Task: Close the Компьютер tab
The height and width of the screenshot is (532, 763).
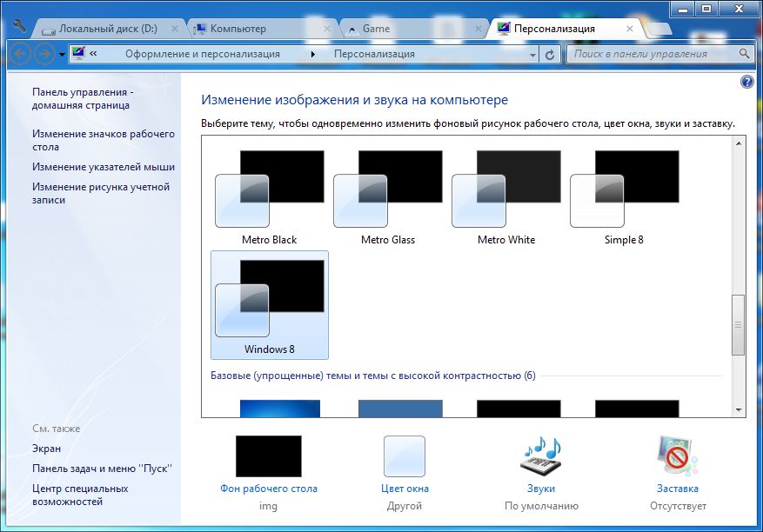Action: [327, 30]
